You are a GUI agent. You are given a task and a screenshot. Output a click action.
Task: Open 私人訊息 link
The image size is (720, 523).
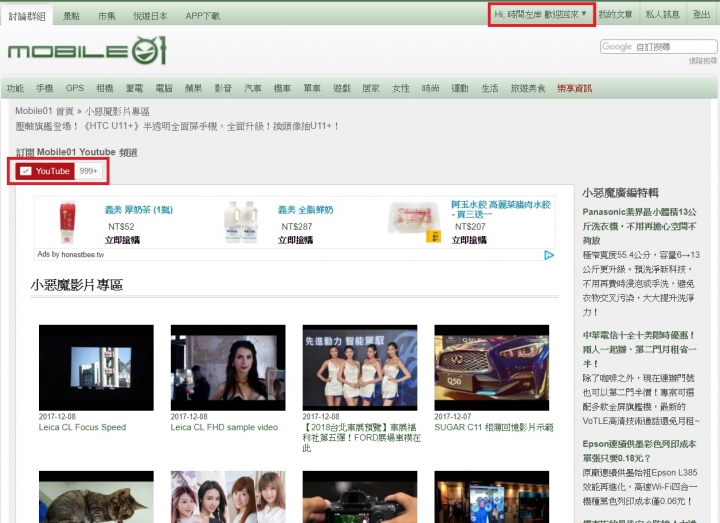[662, 15]
